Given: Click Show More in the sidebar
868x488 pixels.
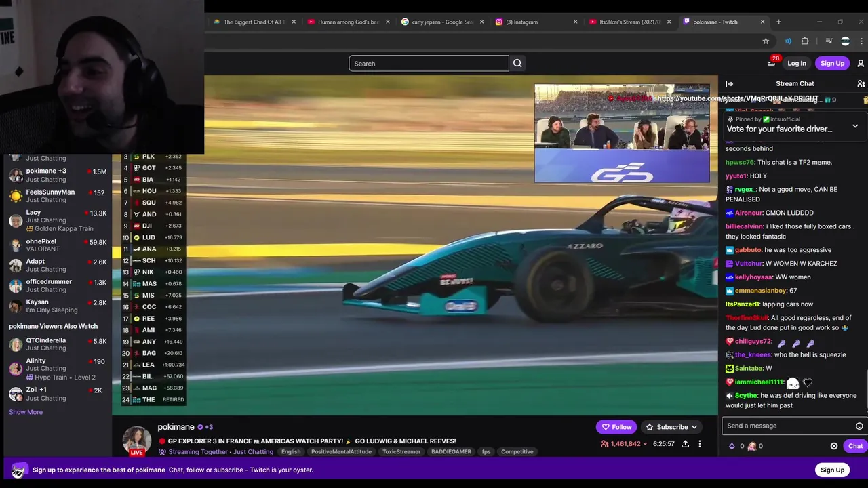Looking at the screenshot, I should tap(26, 412).
